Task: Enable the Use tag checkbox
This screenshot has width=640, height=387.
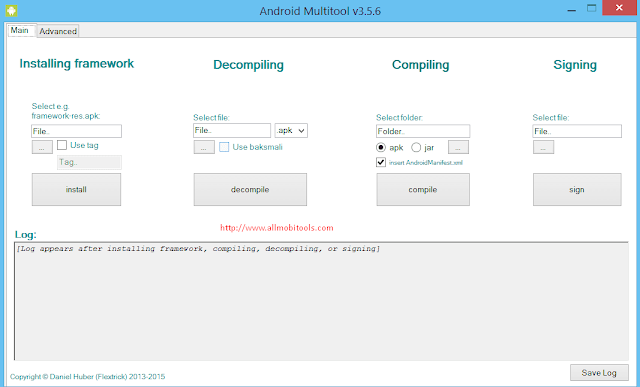Action: (62, 145)
